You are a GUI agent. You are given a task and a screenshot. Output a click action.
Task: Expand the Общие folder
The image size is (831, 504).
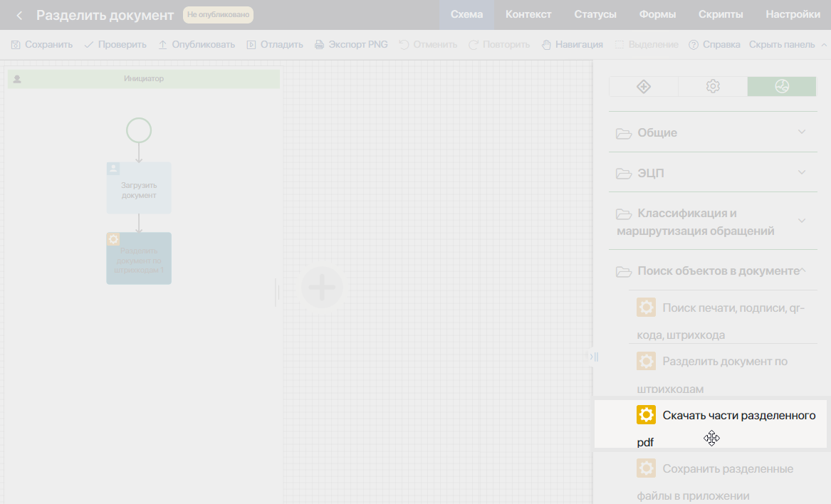point(713,132)
